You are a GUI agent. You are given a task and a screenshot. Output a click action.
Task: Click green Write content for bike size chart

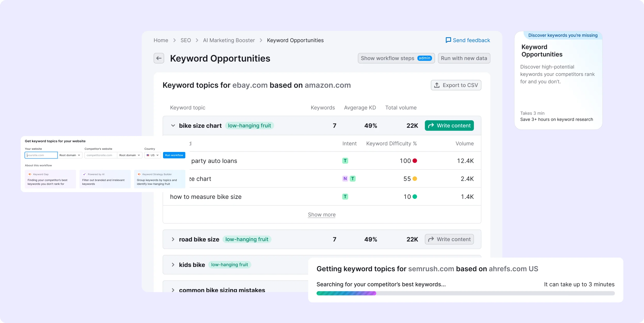(449, 126)
